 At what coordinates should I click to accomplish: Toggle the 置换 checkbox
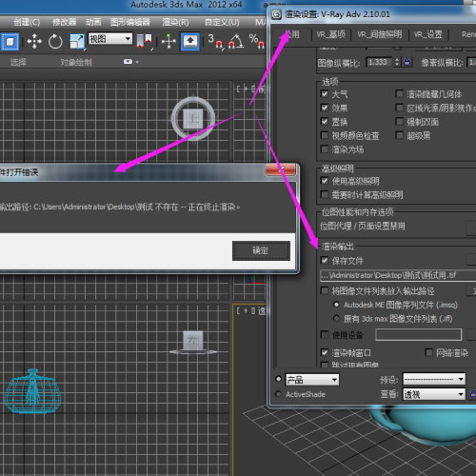point(325,122)
